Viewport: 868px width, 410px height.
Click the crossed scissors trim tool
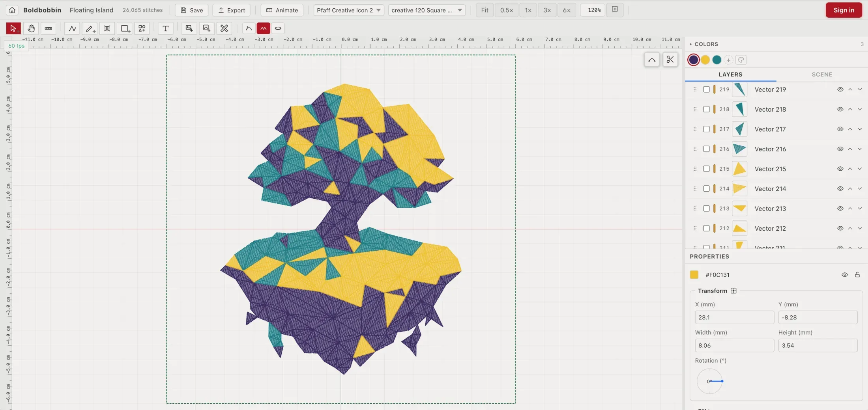point(224,28)
